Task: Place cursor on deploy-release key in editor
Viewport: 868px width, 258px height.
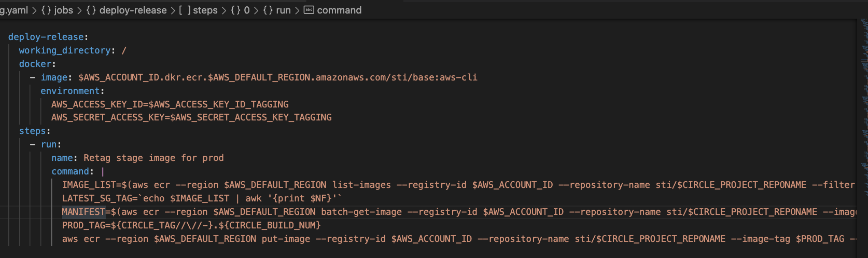Action: pyautogui.click(x=46, y=37)
